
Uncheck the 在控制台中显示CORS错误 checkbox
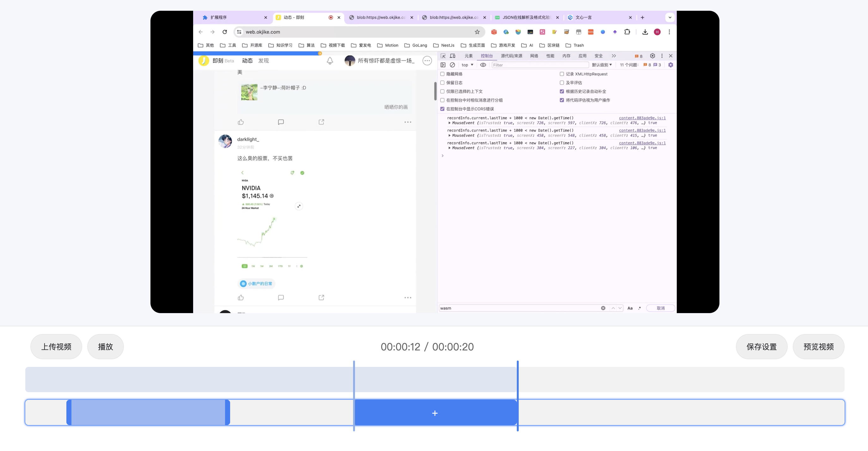pos(443,109)
